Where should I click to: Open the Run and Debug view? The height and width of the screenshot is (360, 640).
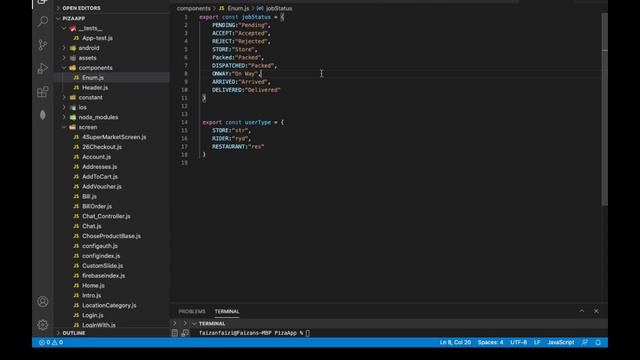point(42,68)
